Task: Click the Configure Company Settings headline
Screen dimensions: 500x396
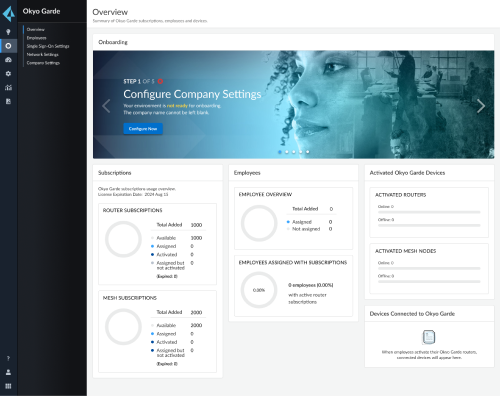Action: coord(192,94)
